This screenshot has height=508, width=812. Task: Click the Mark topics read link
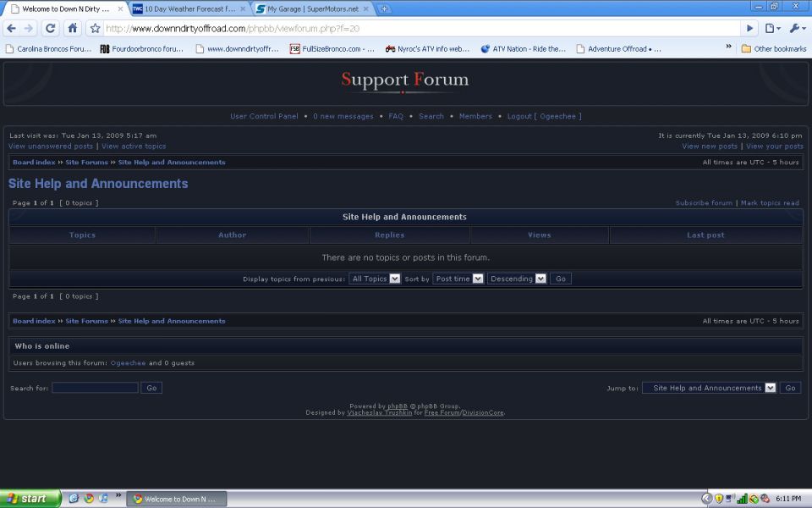pos(770,202)
